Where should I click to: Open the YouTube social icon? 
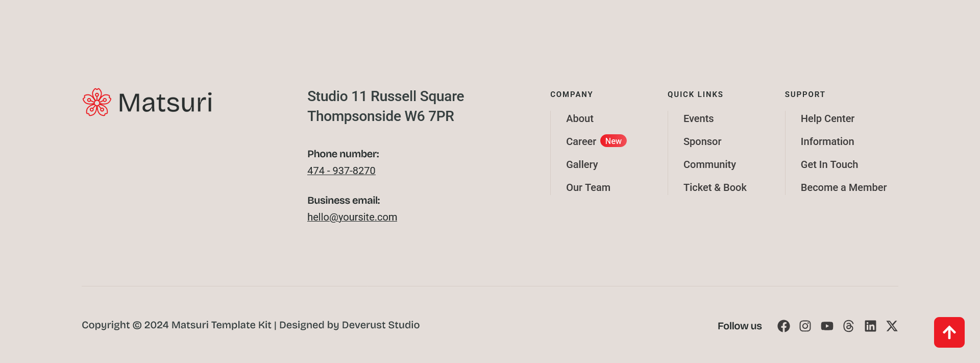827,326
